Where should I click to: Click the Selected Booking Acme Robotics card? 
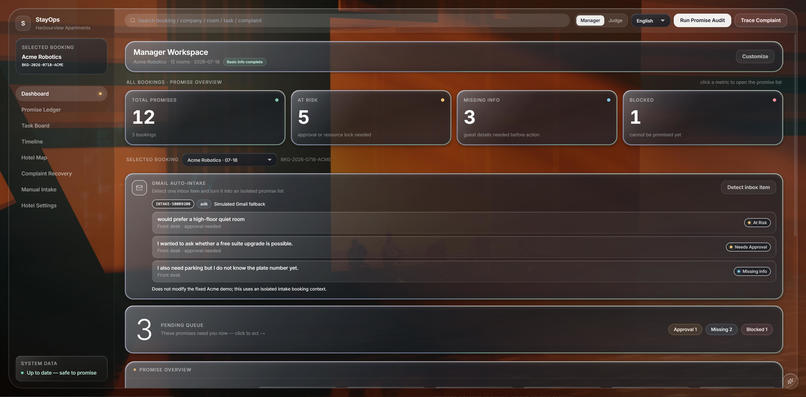[x=61, y=56]
